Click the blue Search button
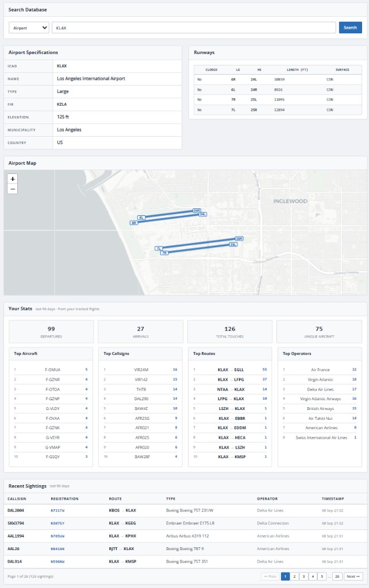The width and height of the screenshot is (369, 588). [350, 28]
